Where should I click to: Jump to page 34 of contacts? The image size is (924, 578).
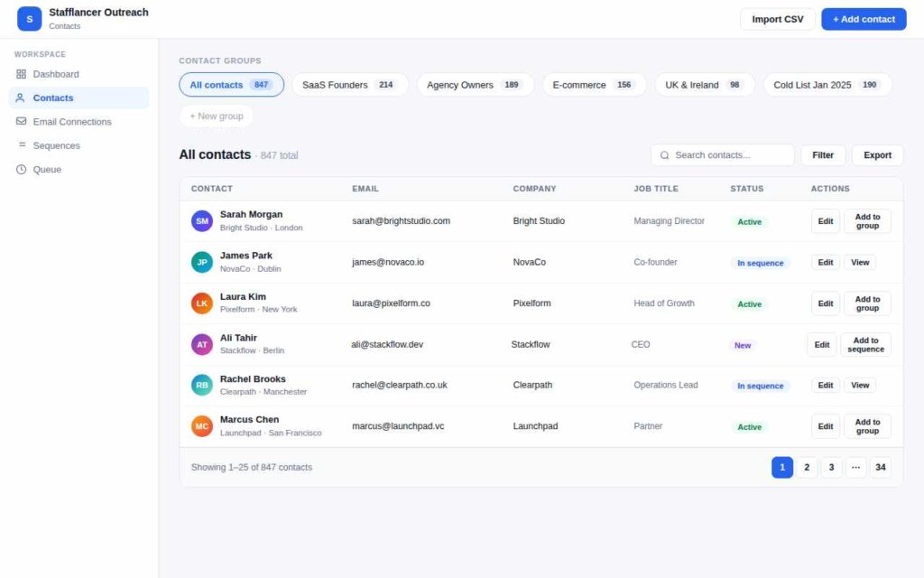[881, 467]
